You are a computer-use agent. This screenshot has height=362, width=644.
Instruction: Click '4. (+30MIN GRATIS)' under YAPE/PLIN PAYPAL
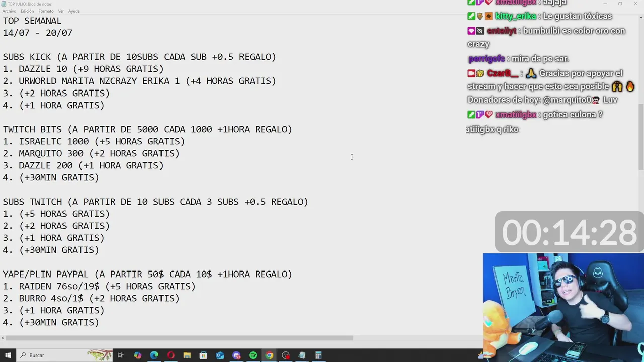[x=51, y=322]
